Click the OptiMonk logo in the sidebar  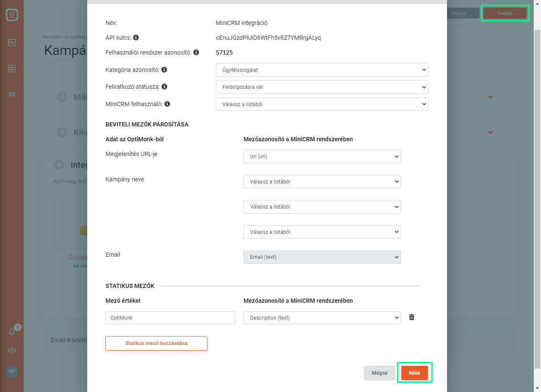(12, 15)
